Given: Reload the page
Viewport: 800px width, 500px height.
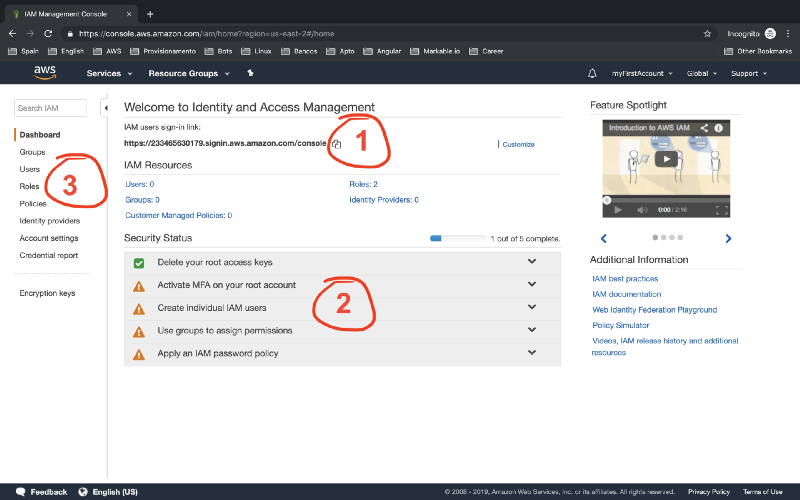Looking at the screenshot, I should (48, 34).
